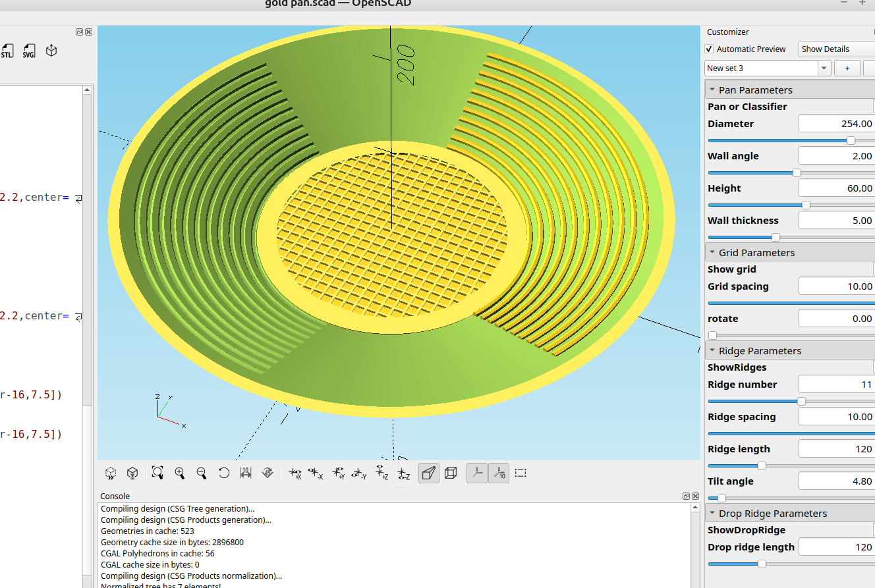The image size is (875, 588).
Task: Click the Console panel header
Action: 115,496
